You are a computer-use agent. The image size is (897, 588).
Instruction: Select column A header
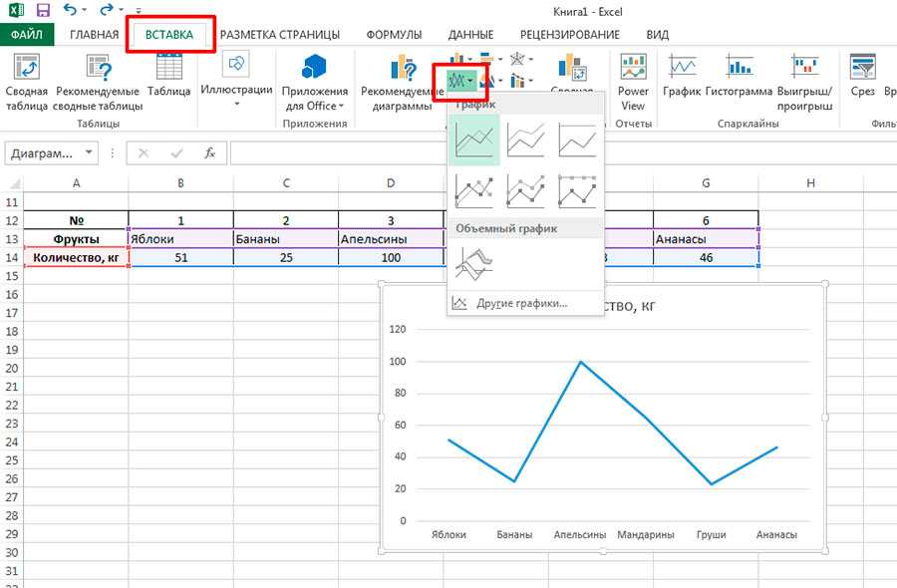click(76, 183)
